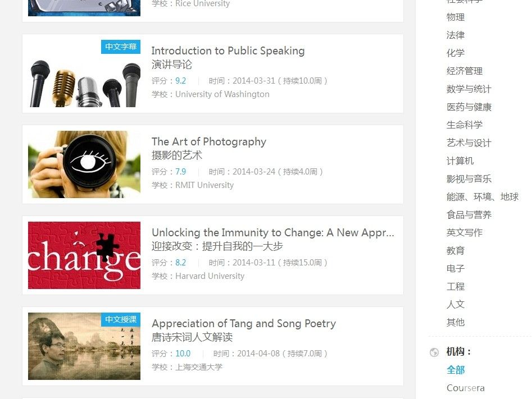
Task: Filter the course list by 医药与健康 category
Action: [x=469, y=107]
